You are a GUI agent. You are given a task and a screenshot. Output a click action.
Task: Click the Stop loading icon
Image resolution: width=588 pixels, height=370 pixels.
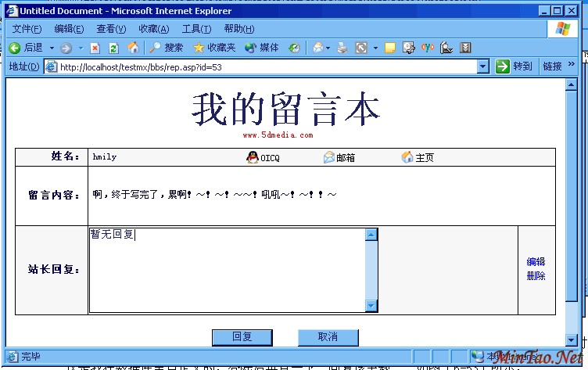[95, 48]
